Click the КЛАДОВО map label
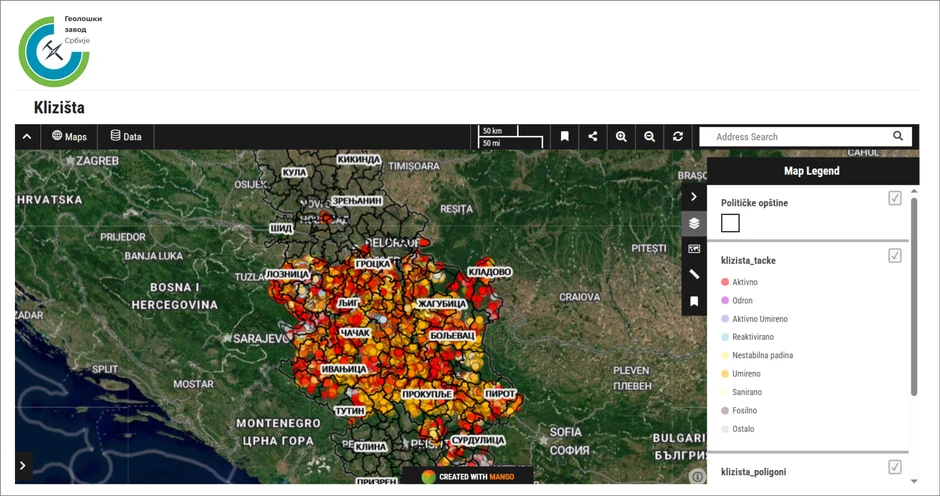The height and width of the screenshot is (496, 940). (490, 272)
